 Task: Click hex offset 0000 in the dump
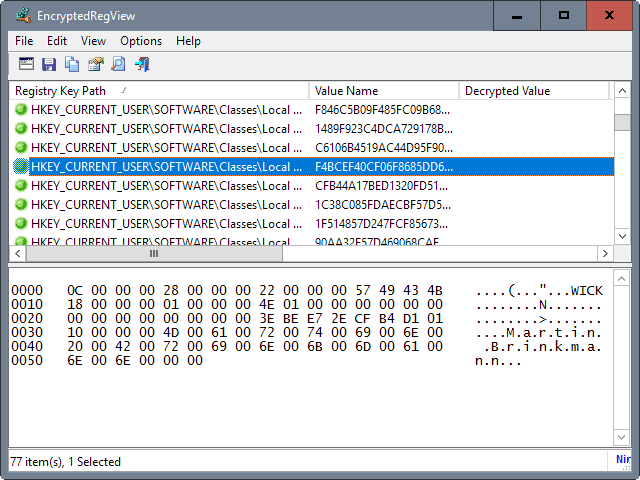pos(27,291)
